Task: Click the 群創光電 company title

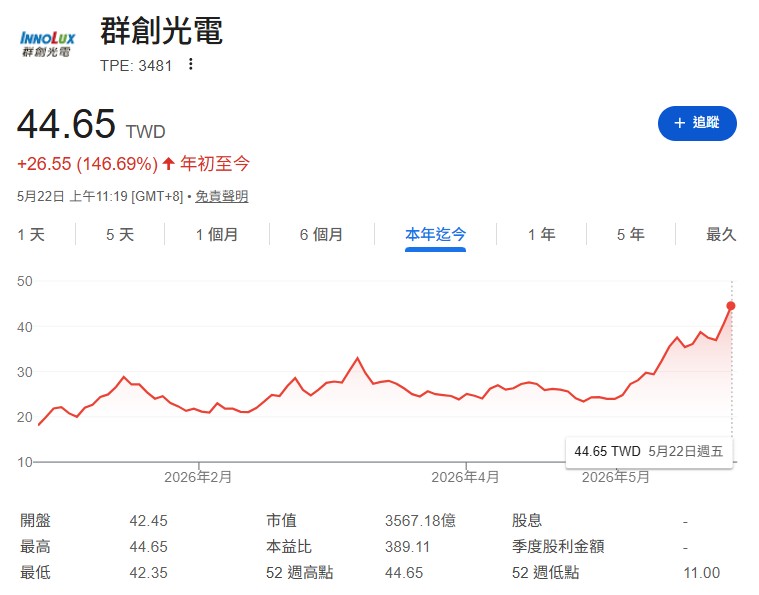Action: coord(161,31)
